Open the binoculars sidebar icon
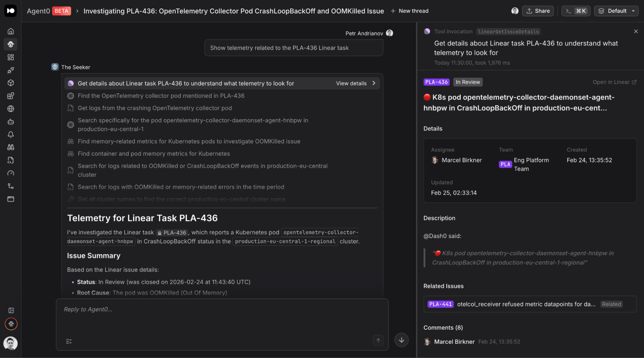This screenshot has height=358, width=644. tap(11, 147)
